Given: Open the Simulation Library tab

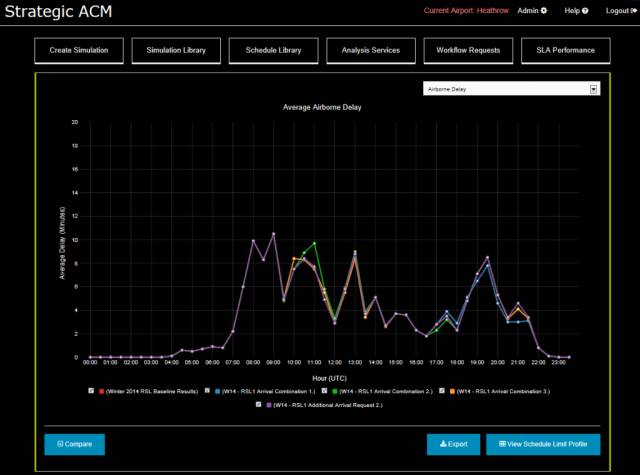Looking at the screenshot, I should tap(176, 50).
